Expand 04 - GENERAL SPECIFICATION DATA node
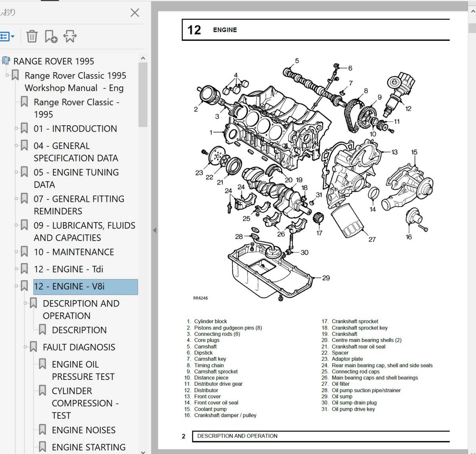The image size is (476, 454). (x=16, y=145)
